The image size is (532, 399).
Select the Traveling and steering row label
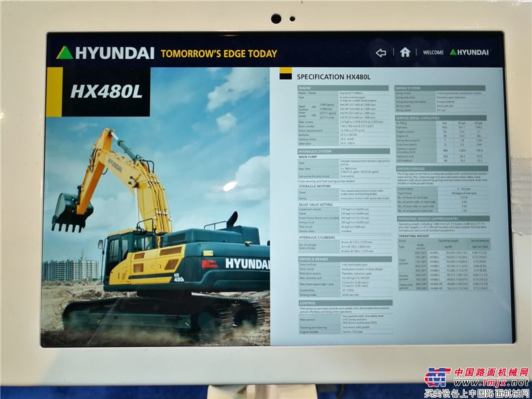click(313, 327)
